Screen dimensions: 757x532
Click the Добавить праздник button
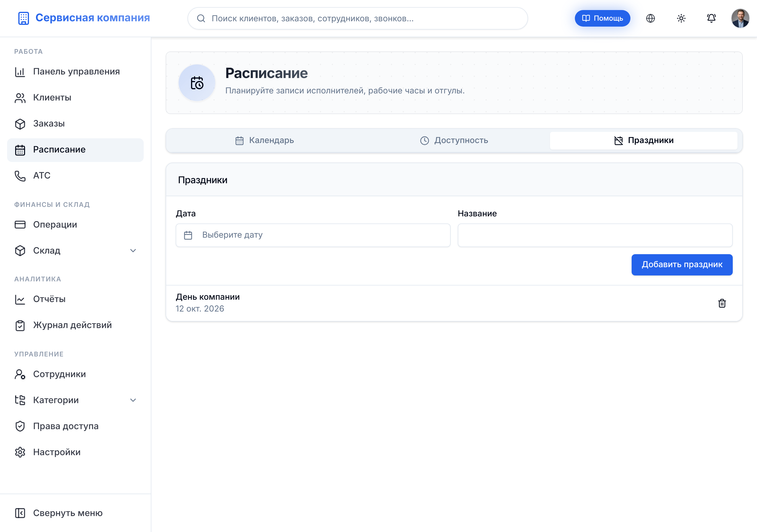(x=682, y=265)
